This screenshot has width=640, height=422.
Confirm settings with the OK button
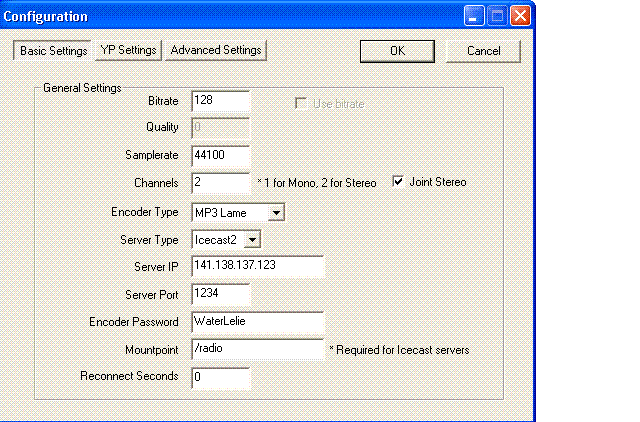[397, 51]
